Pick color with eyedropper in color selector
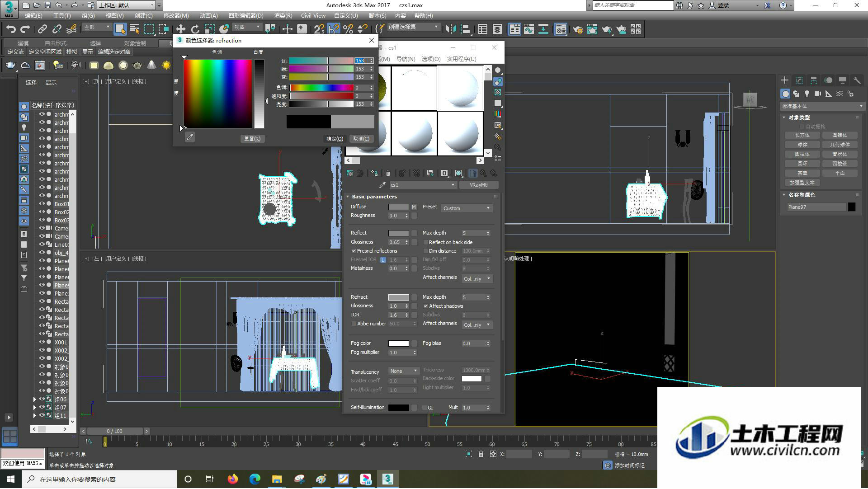The height and width of the screenshot is (489, 868). click(190, 137)
